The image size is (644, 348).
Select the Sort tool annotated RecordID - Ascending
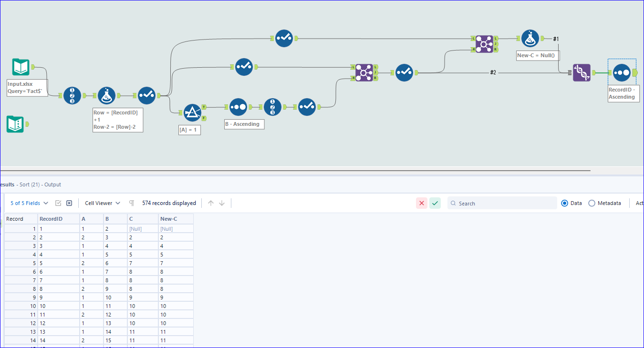(x=622, y=72)
